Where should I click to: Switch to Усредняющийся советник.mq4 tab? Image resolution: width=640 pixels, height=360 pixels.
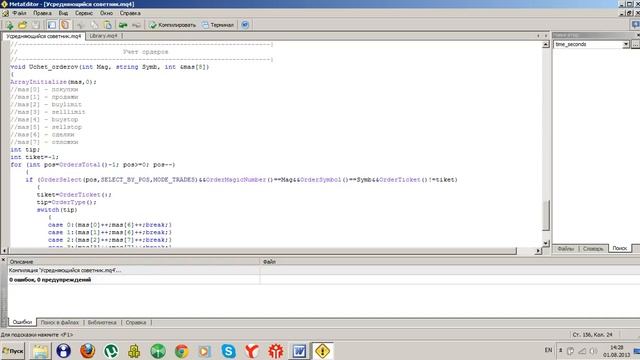tap(44, 36)
